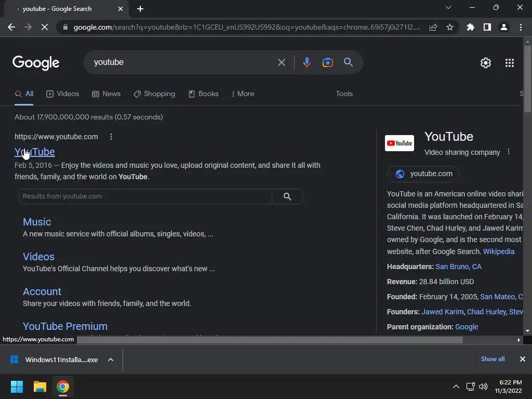Open search Tools options
Viewport: 532px width, 399px height.
pyautogui.click(x=344, y=94)
